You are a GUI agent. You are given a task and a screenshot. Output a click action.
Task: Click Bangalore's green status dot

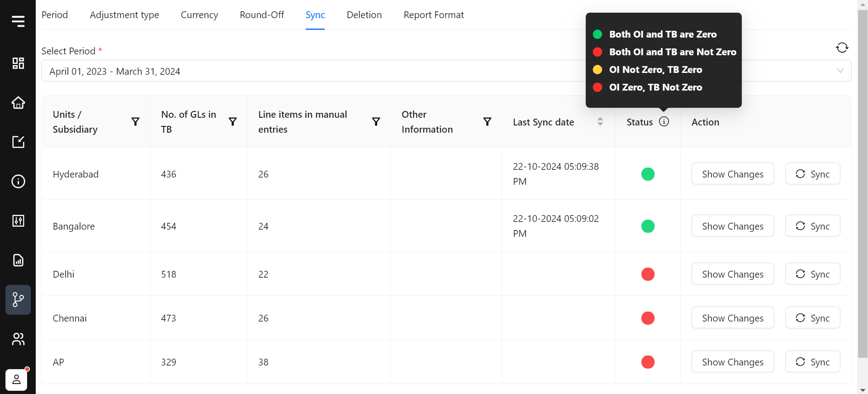[648, 226]
